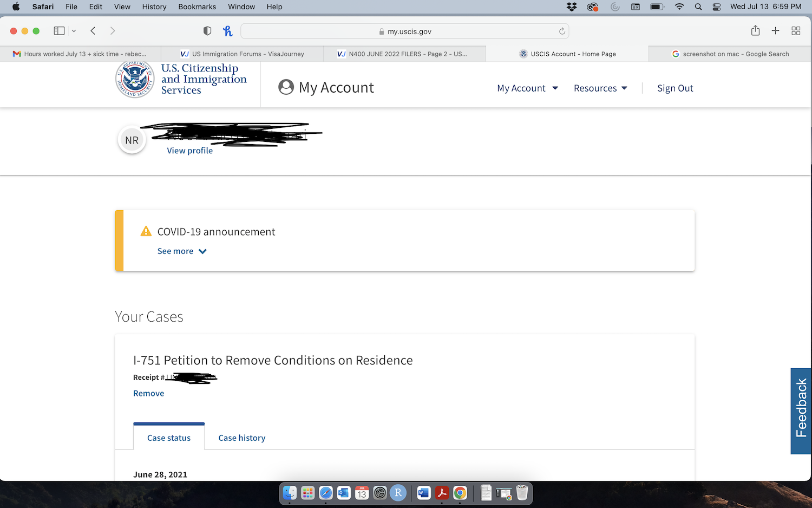Click the COVID-19 warning triangle icon
812x508 pixels.
(x=146, y=231)
